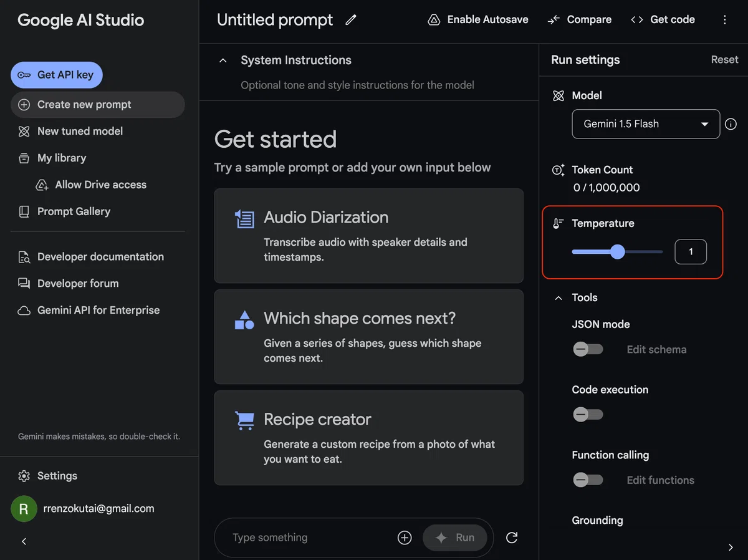The height and width of the screenshot is (560, 748).
Task: Click the model info icon beside the dropdown
Action: click(731, 124)
